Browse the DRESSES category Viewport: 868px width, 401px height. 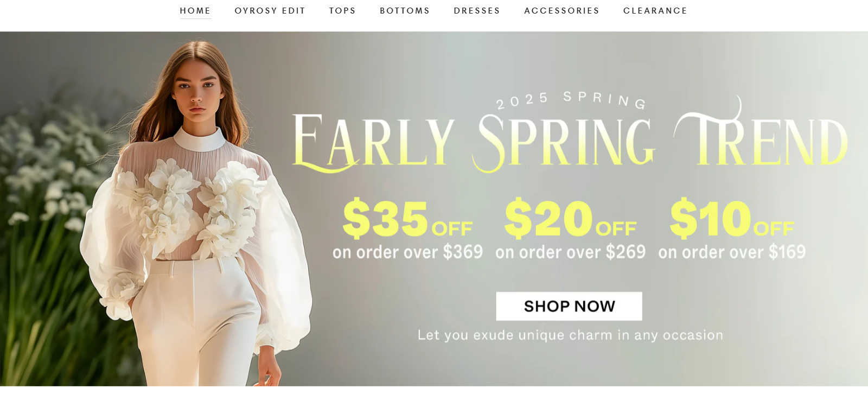tap(477, 11)
